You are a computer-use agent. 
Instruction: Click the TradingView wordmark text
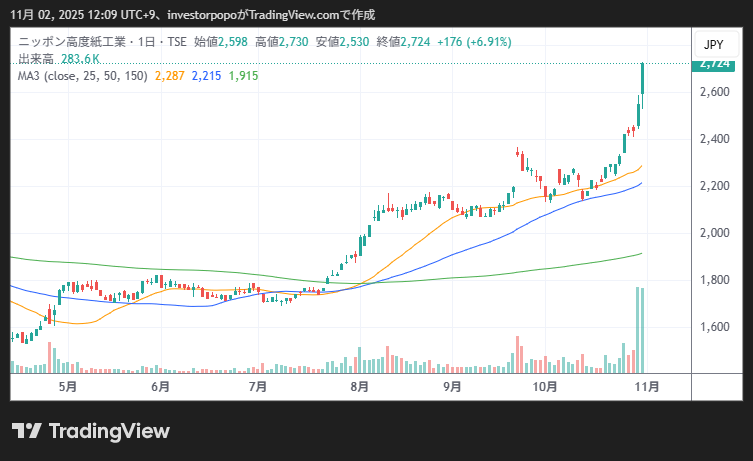(109, 431)
